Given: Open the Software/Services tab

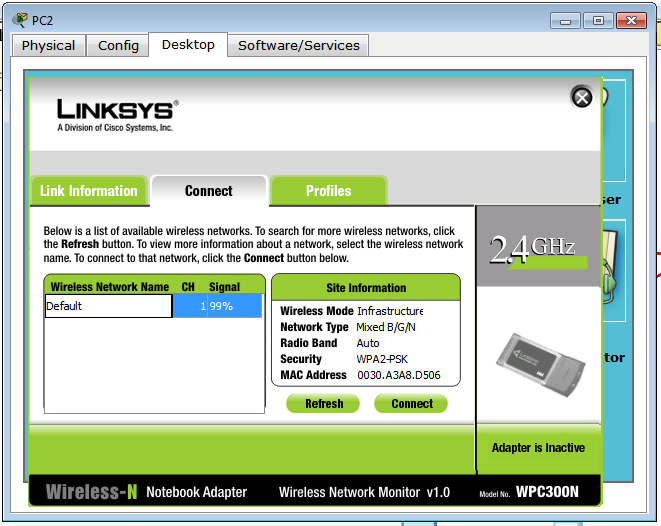Looking at the screenshot, I should coord(298,46).
